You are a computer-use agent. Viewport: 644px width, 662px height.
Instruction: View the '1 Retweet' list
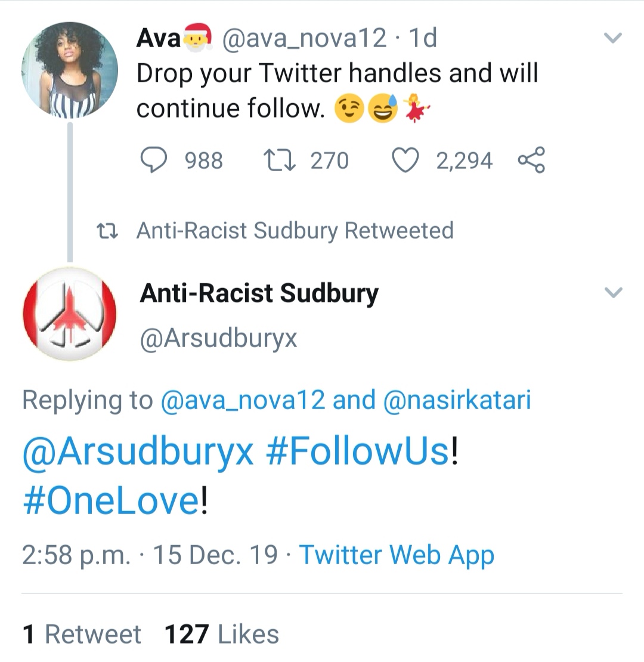[82, 634]
